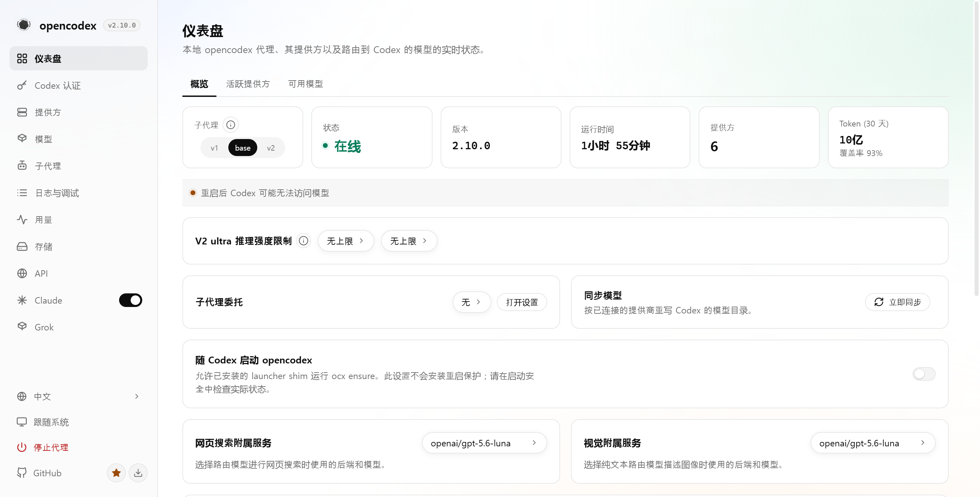The image size is (980, 497).
Task: Open the 用量 sidebar page
Action: click(78, 220)
